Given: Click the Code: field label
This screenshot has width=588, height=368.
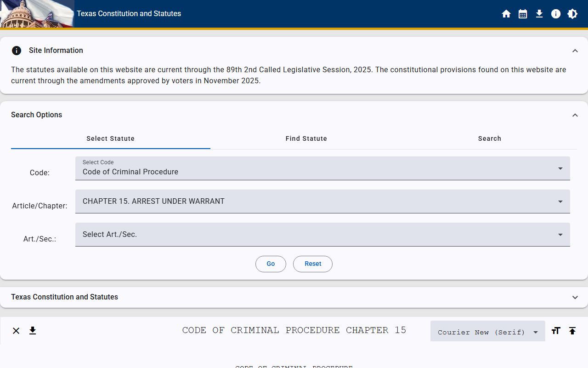Looking at the screenshot, I should click(40, 173).
